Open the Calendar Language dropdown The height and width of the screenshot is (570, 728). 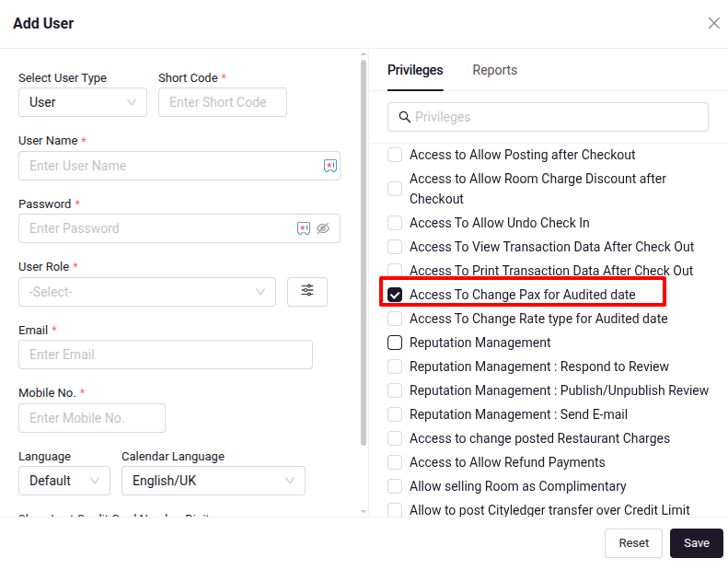214,481
